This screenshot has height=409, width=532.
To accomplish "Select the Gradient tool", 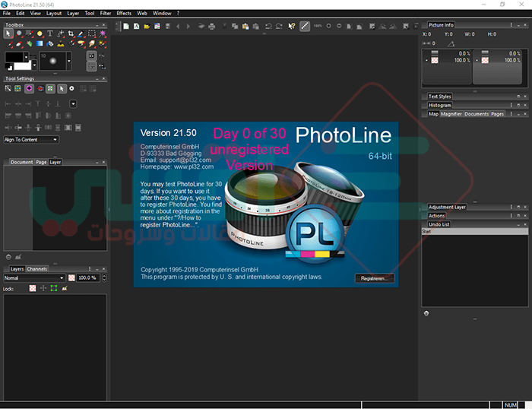I will (x=40, y=43).
